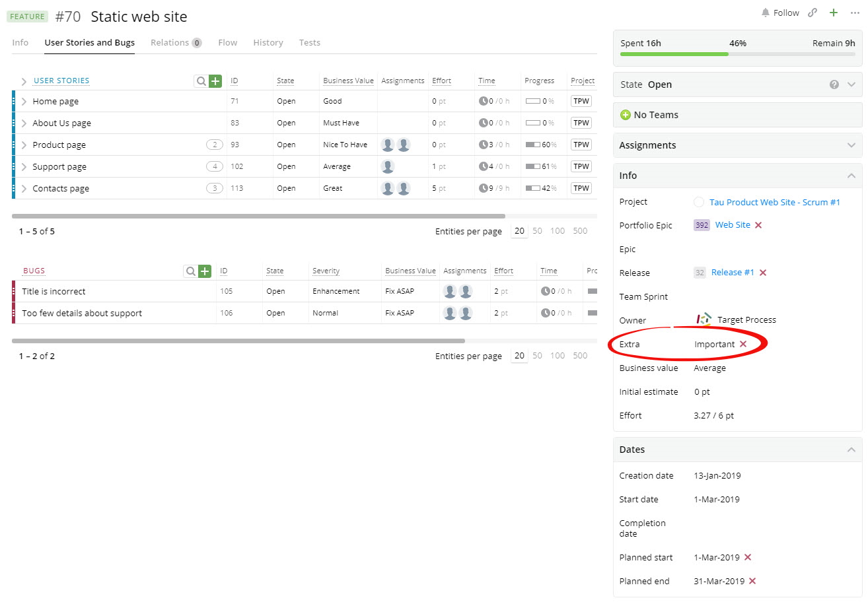Switch to the Info tab
Image resolution: width=868 pixels, height=604 pixels.
coord(20,42)
